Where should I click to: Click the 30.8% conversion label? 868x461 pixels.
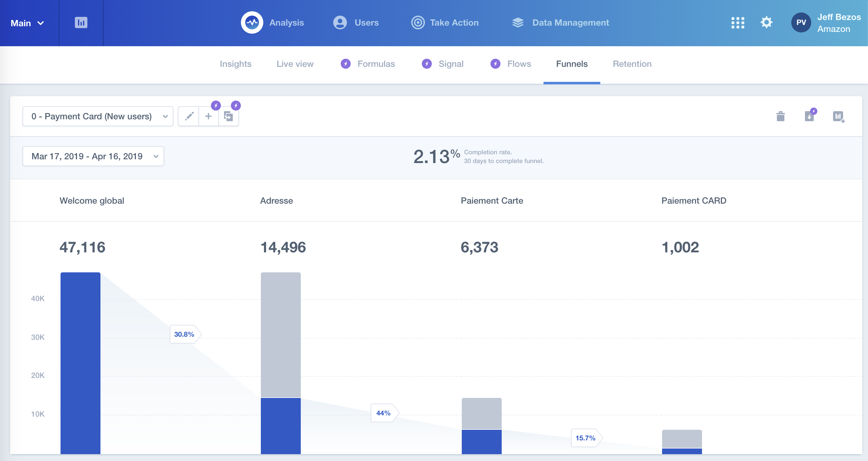coord(185,334)
